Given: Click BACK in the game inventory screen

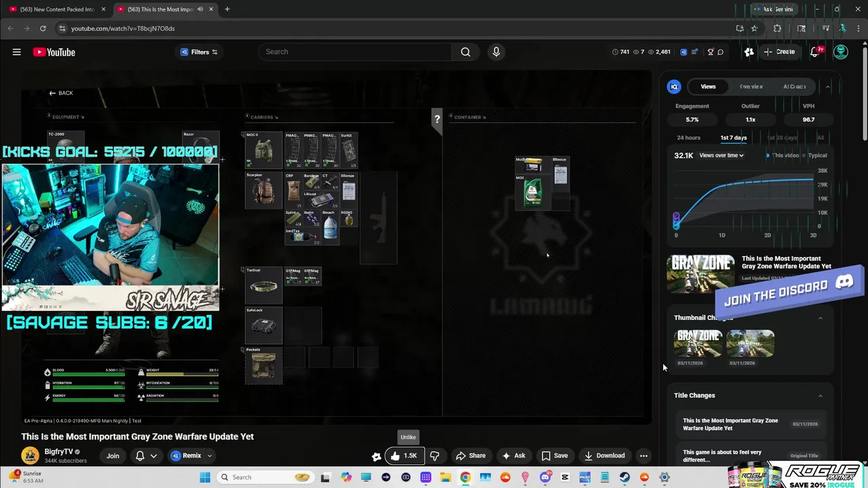Looking at the screenshot, I should point(61,93).
